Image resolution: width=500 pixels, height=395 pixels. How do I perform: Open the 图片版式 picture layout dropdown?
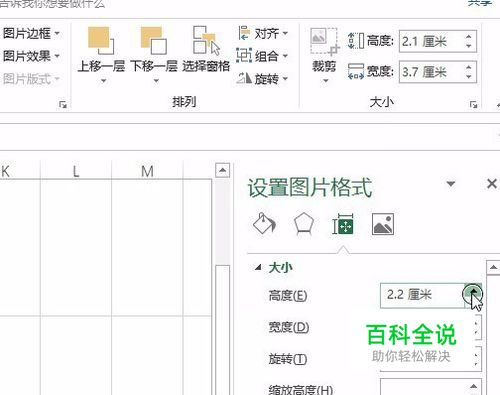[31, 79]
